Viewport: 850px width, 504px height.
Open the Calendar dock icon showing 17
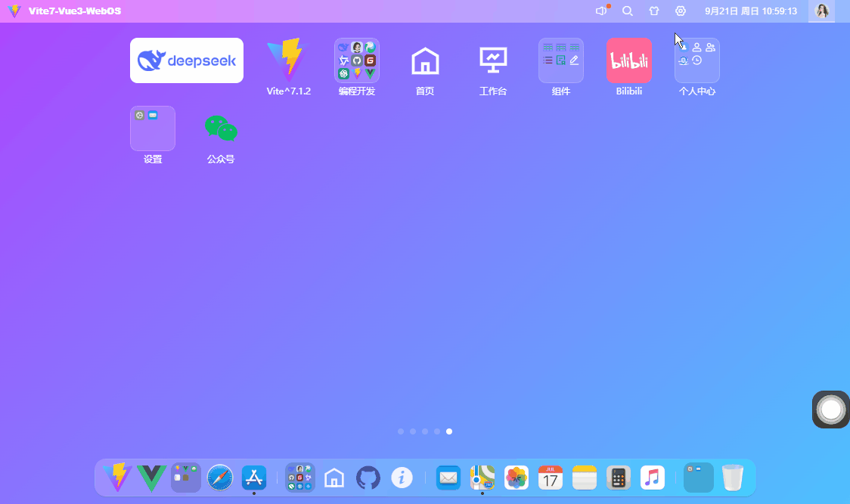point(551,478)
